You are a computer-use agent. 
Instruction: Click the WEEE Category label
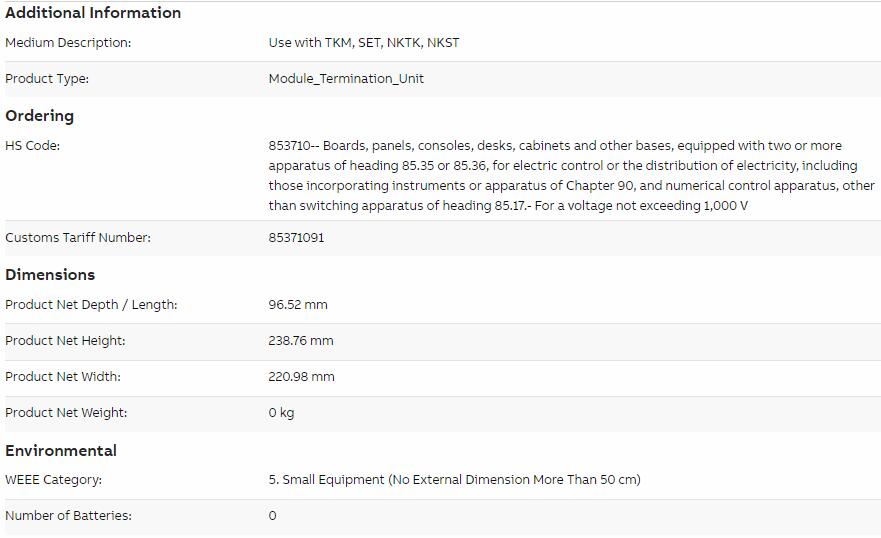pyautogui.click(x=53, y=480)
